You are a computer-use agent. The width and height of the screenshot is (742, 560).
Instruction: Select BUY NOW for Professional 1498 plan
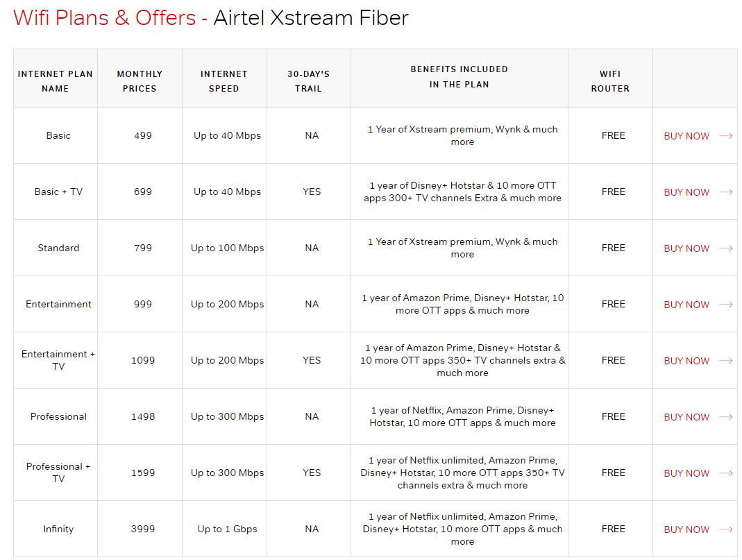686,417
